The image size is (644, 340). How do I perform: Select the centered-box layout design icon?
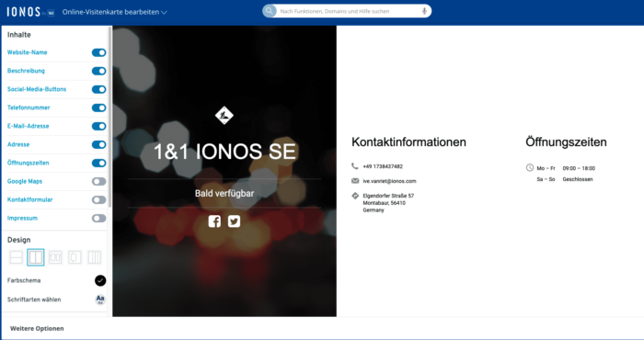point(75,257)
